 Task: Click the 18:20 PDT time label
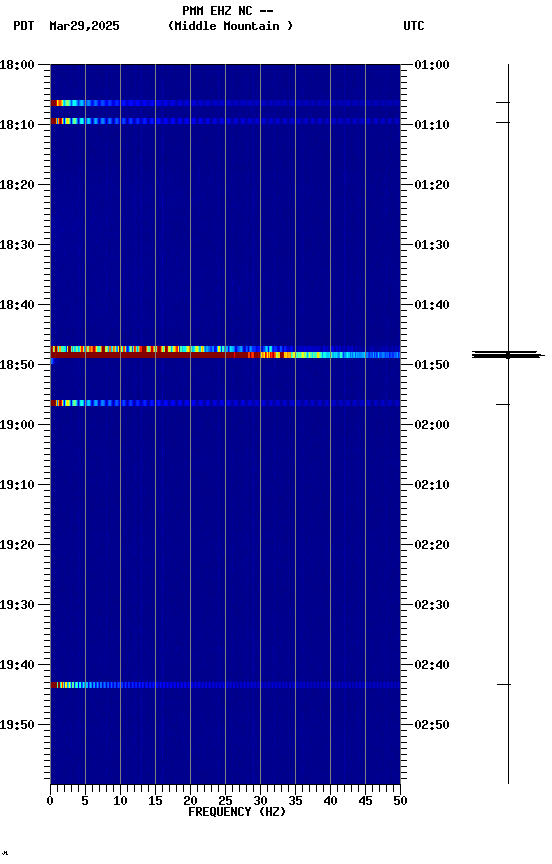[x=17, y=185]
